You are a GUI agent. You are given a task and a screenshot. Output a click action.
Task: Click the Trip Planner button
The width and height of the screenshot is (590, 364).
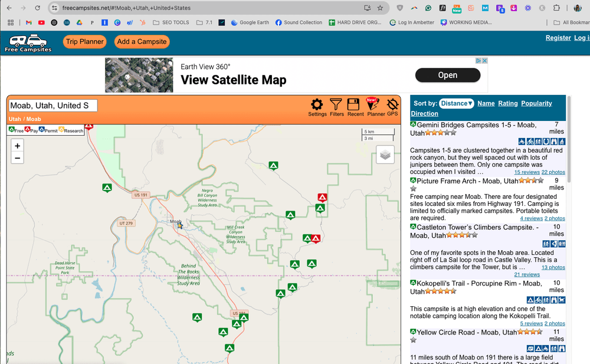[84, 42]
